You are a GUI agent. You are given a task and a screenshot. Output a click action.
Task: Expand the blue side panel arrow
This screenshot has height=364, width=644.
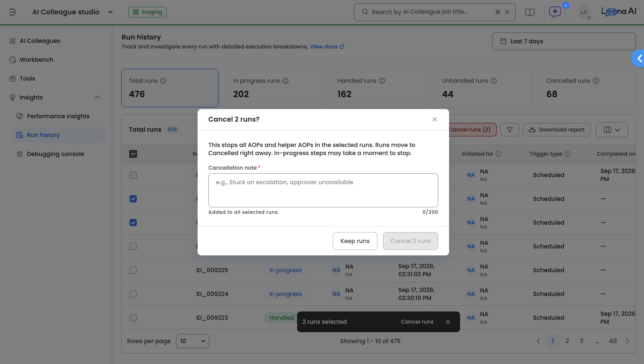coord(639,59)
